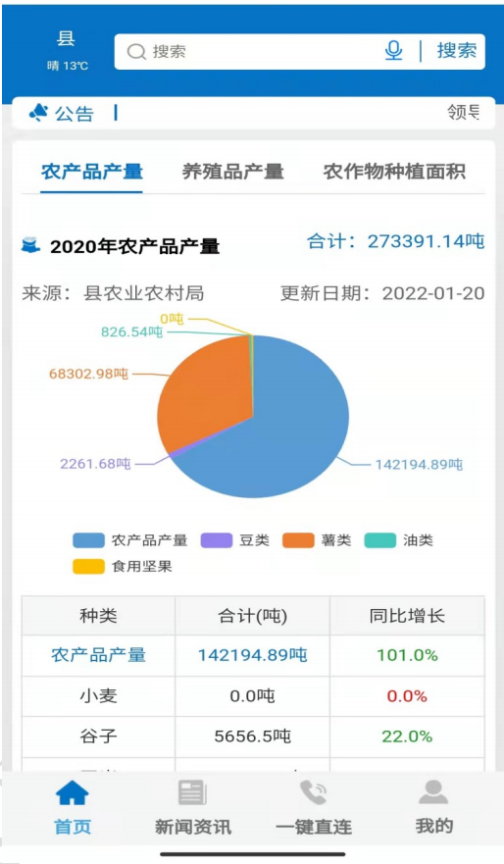Image resolution: width=504 pixels, height=864 pixels.
Task: Tap the 一键直连 phone icon
Action: point(314,793)
